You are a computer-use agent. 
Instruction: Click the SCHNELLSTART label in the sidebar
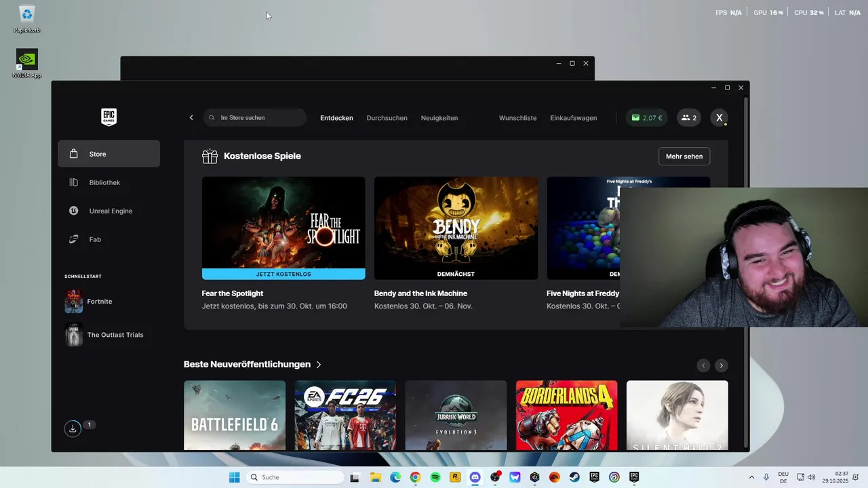tap(83, 277)
